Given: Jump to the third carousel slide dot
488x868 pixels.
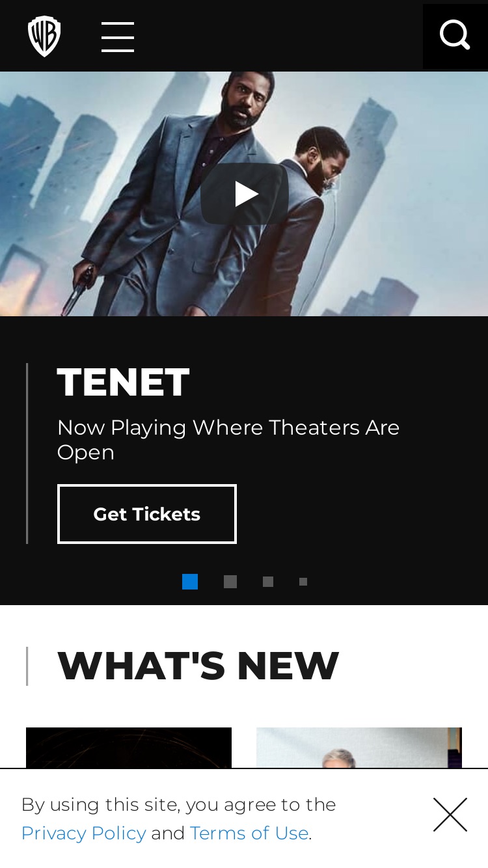Looking at the screenshot, I should (268, 582).
